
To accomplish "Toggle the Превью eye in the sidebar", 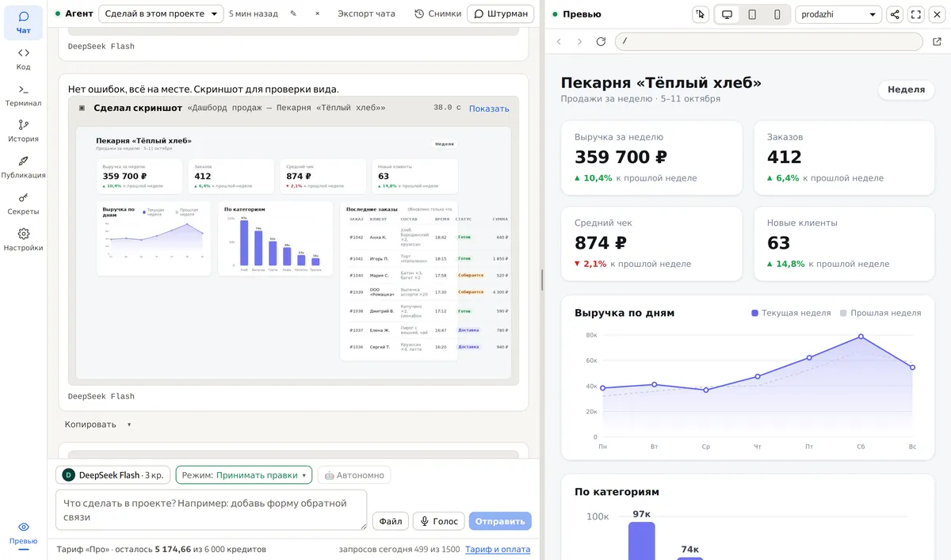I will click(x=24, y=533).
